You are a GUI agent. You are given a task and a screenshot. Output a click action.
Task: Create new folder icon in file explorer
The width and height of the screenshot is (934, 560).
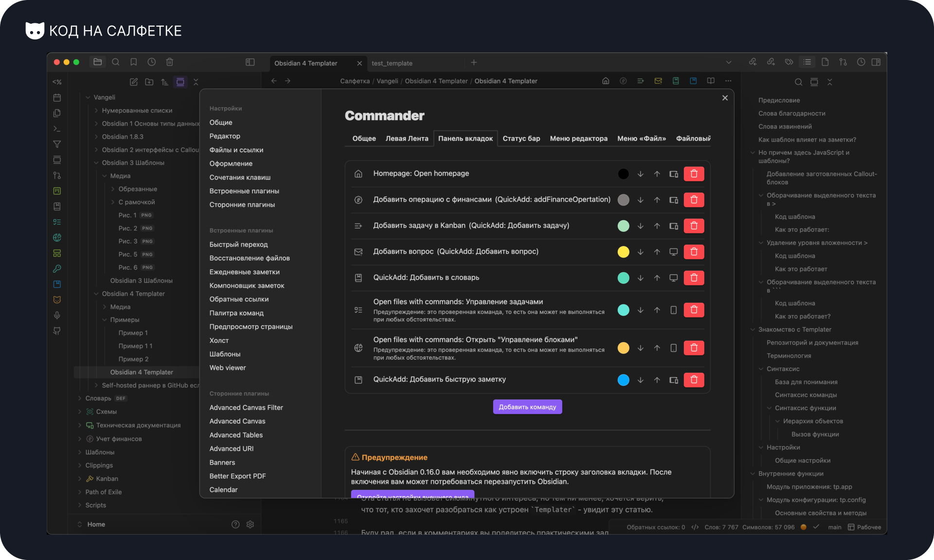tap(149, 82)
